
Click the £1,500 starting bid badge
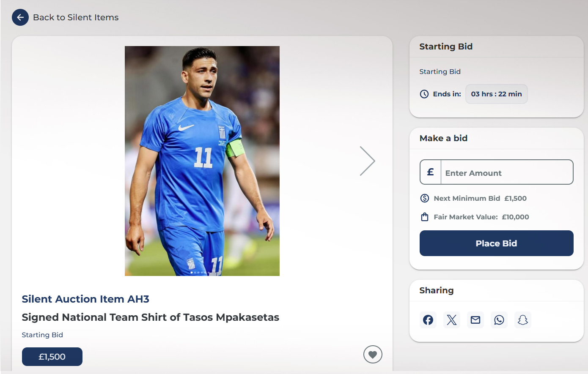[52, 357]
